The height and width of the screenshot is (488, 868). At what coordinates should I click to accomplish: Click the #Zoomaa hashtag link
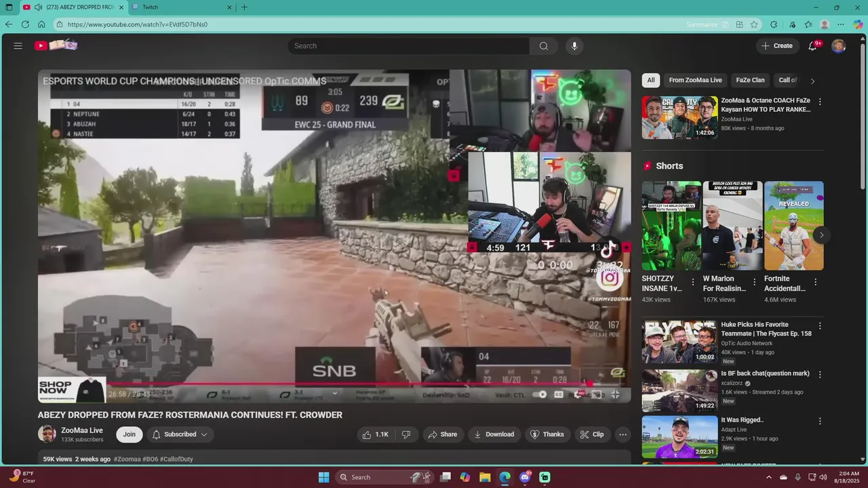[127, 459]
